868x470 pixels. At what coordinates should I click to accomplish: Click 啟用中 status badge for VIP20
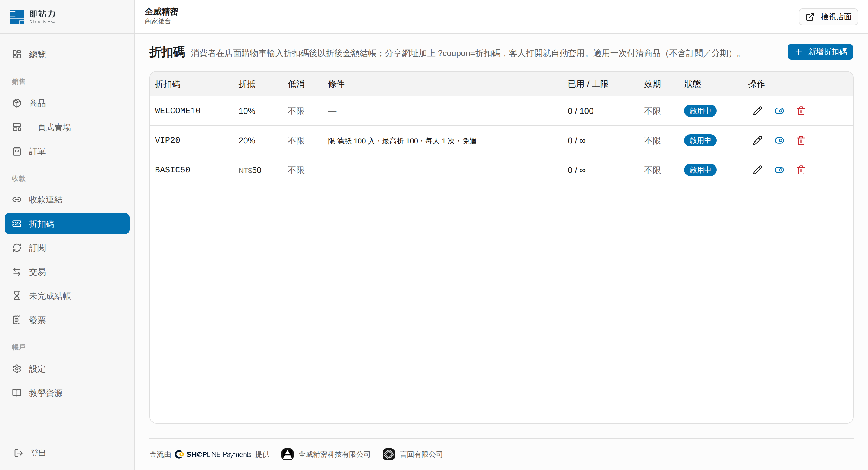(700, 140)
